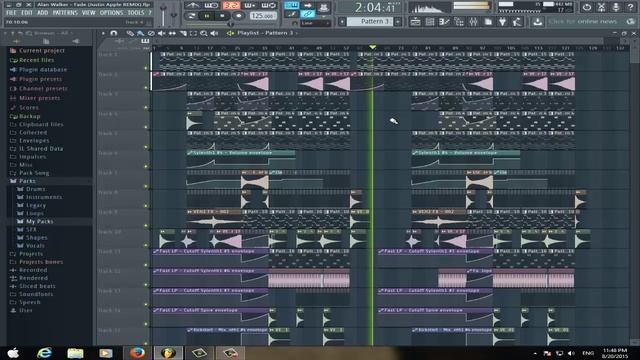This screenshot has width=640, height=360.
Task: Select the next pattern with plus button
Action: (398, 22)
